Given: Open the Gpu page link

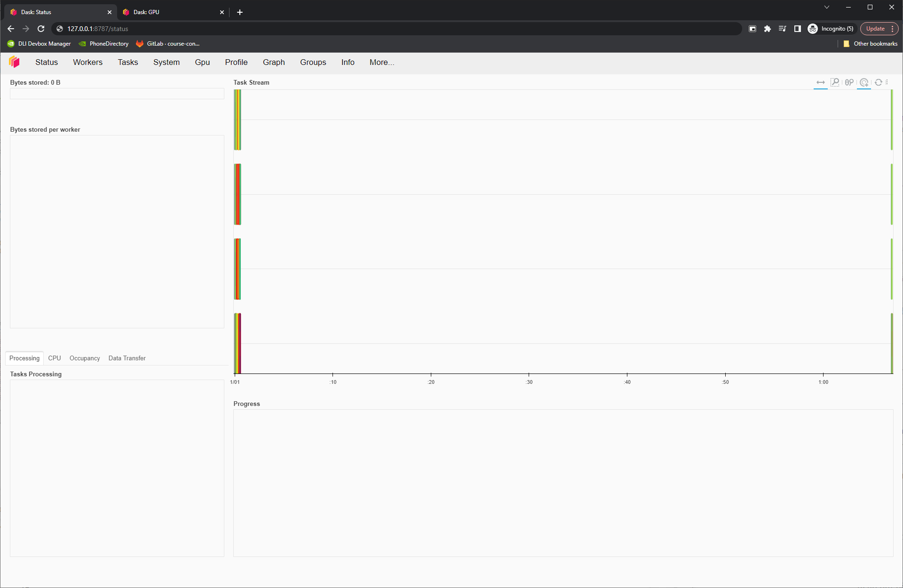Looking at the screenshot, I should 202,62.
